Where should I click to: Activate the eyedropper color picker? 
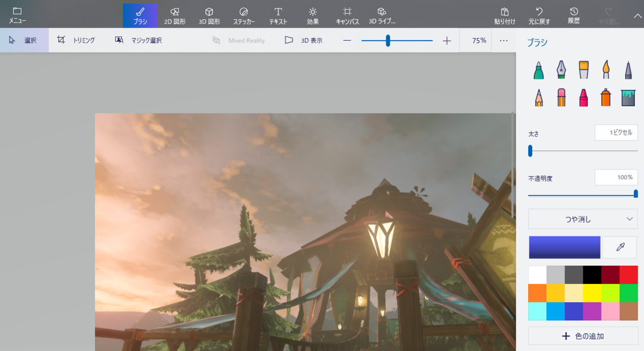tap(620, 247)
